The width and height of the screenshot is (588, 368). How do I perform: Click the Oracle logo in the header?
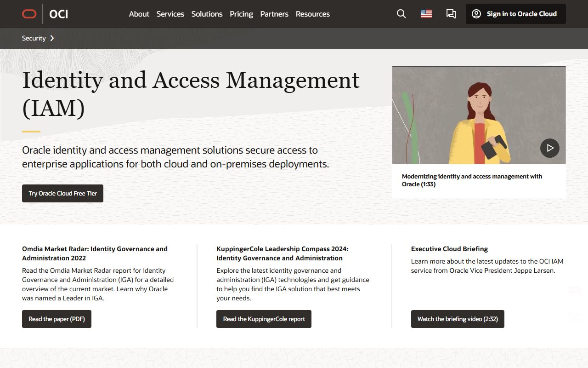pos(29,14)
